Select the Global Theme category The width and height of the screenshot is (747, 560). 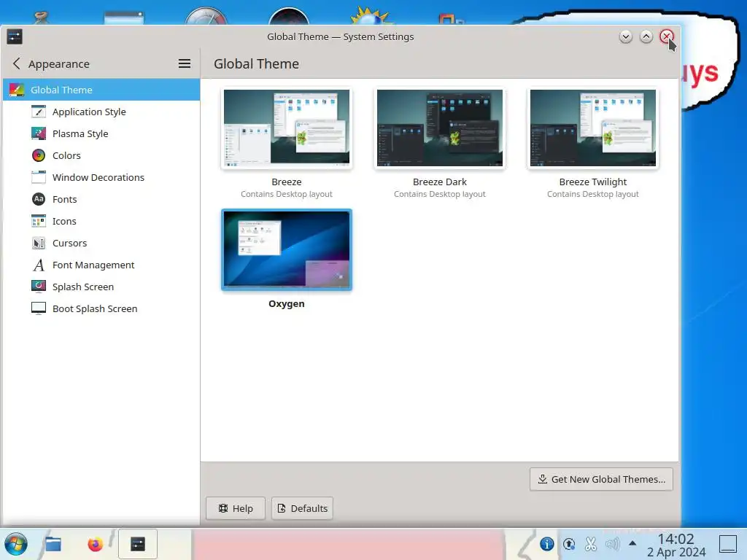[x=101, y=90]
